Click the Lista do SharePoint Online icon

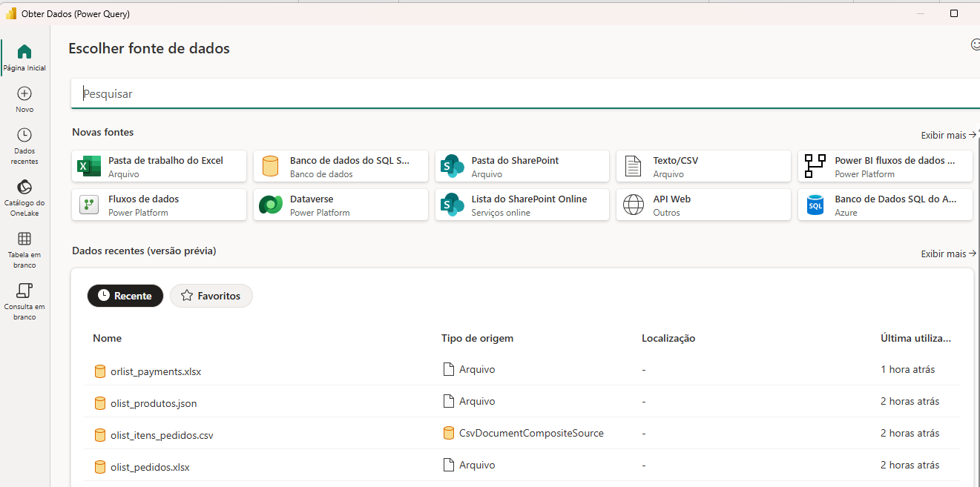point(452,205)
